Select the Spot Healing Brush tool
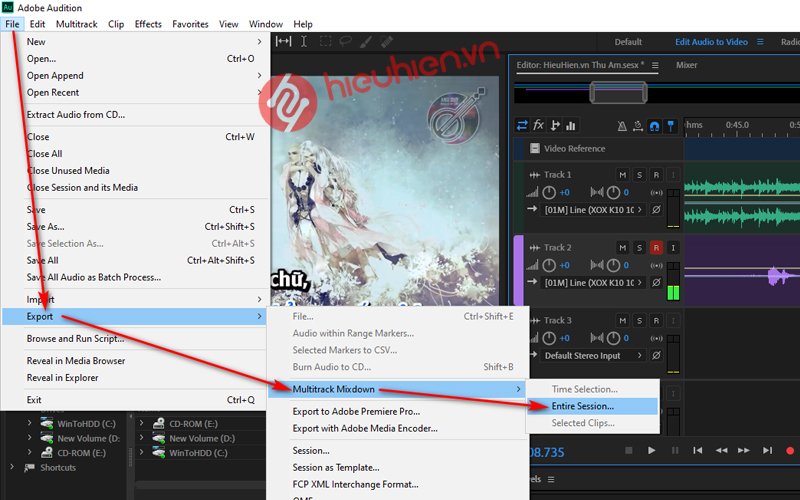The height and width of the screenshot is (500, 800). coord(387,42)
